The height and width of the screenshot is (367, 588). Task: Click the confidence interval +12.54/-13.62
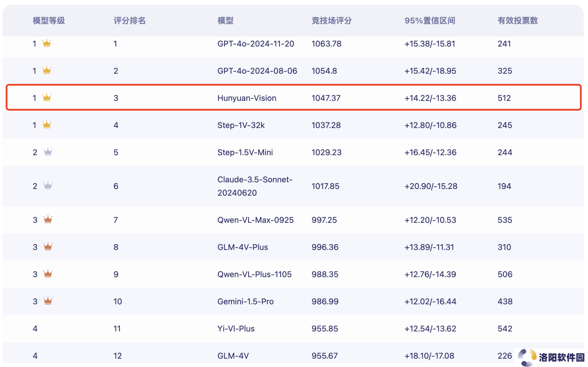(430, 329)
